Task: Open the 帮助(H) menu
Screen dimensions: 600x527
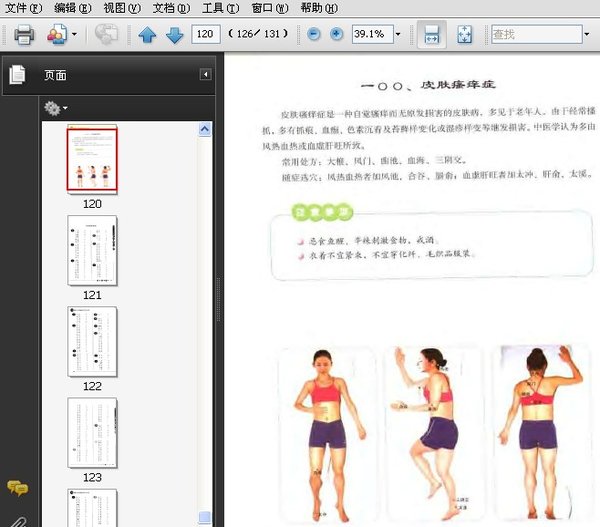Action: click(319, 8)
